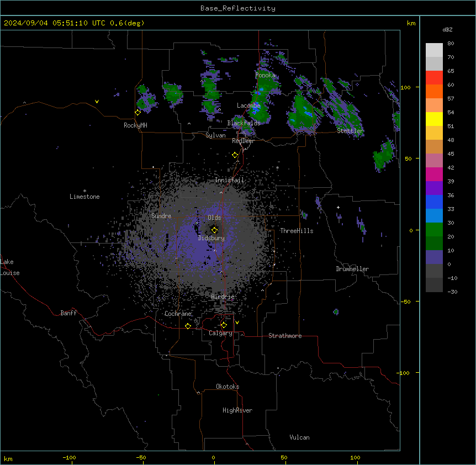This screenshot has height=465, width=476.
Task: Click the Vulcan label
Action: 300,437
